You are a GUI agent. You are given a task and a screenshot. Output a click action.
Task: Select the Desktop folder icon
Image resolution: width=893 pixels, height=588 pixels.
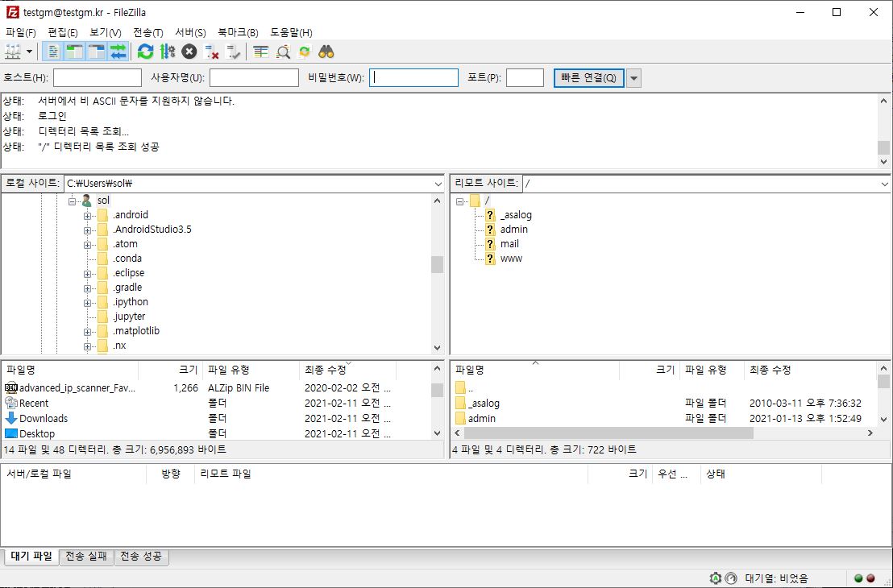[x=10, y=433]
